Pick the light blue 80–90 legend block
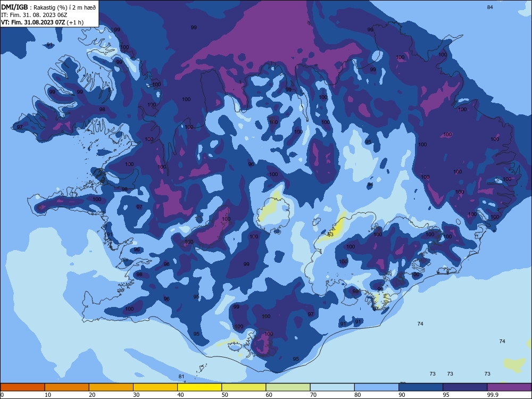Viewport: 532px width, 399px height. [x=377, y=387]
